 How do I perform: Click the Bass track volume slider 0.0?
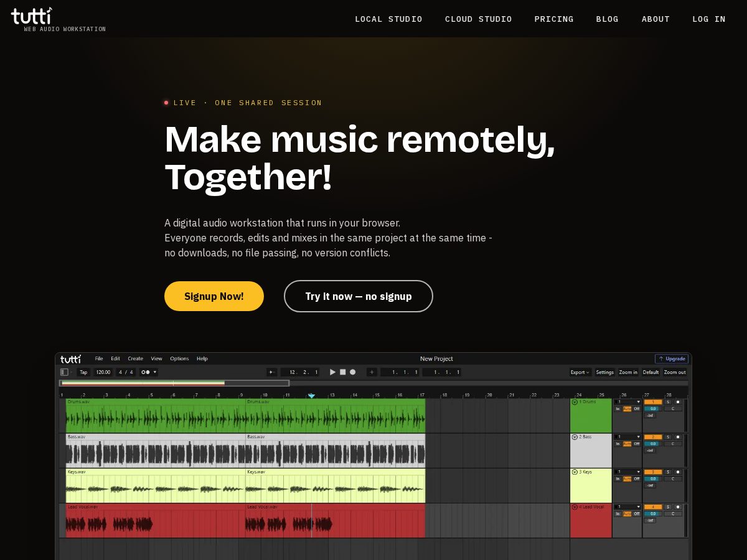pyautogui.click(x=653, y=444)
